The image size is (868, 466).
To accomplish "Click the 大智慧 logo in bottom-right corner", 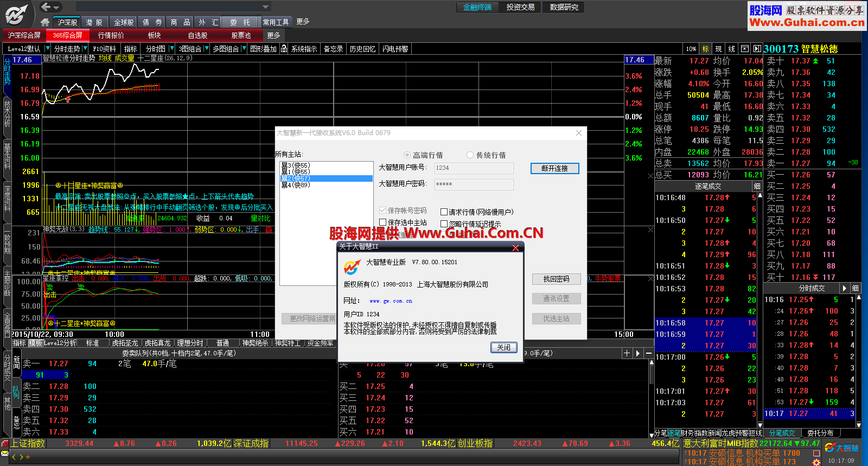I will click(841, 448).
